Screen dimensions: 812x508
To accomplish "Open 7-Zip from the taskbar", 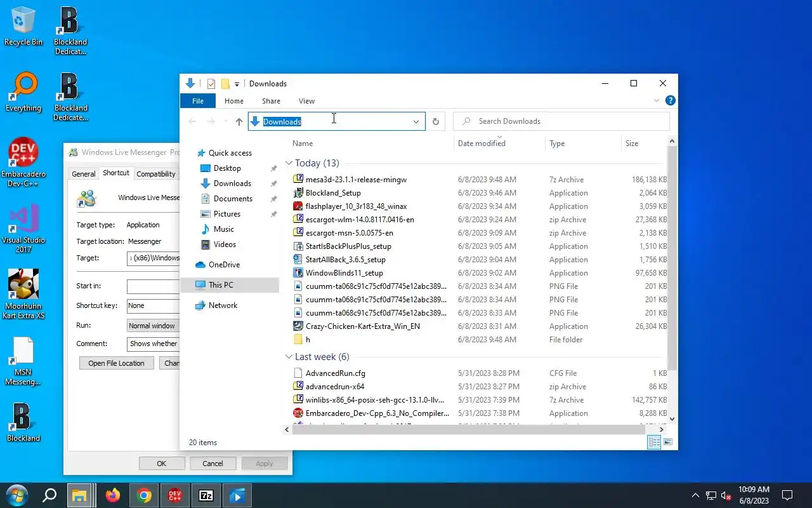I will coord(206,495).
